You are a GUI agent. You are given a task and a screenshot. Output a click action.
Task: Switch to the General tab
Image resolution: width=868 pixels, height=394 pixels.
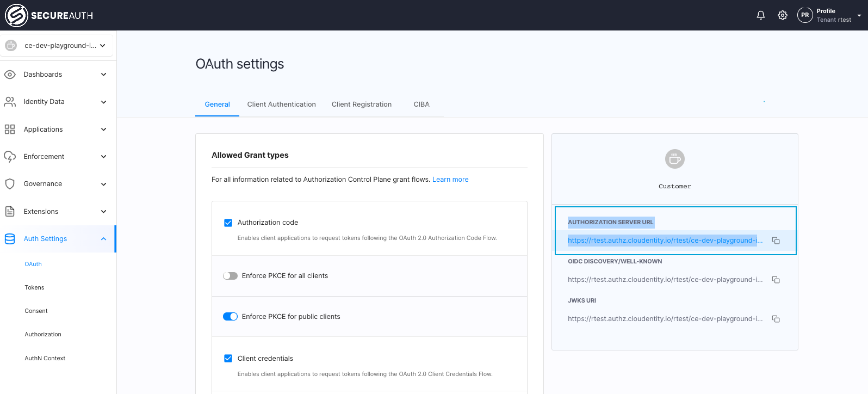pyautogui.click(x=218, y=104)
